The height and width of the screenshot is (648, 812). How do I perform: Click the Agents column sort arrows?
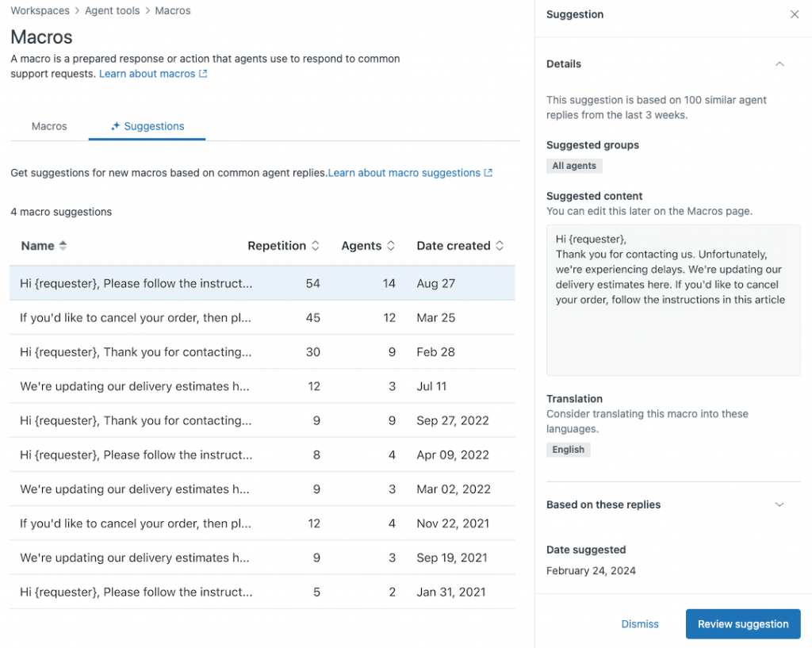pos(391,246)
